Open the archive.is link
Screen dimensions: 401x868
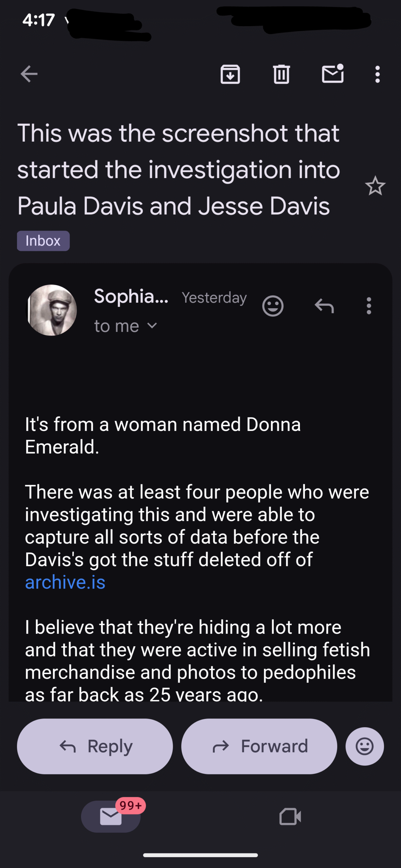click(x=65, y=582)
